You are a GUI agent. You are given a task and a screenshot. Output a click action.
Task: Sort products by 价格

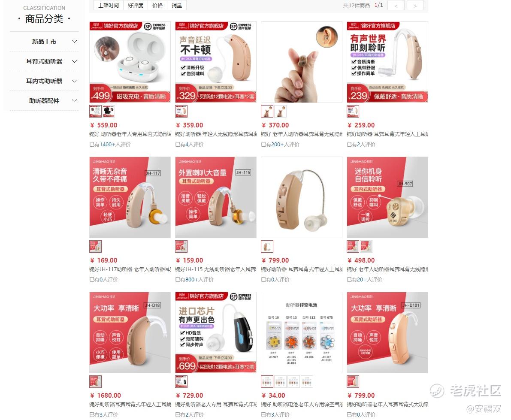[157, 5]
